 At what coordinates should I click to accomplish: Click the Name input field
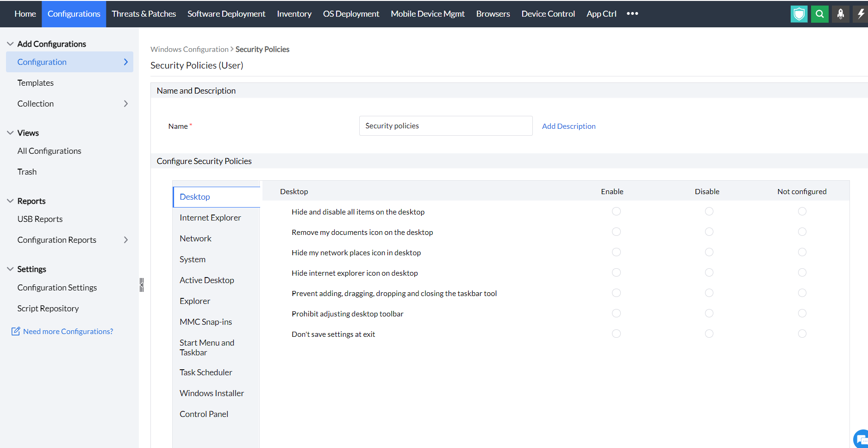tap(445, 126)
